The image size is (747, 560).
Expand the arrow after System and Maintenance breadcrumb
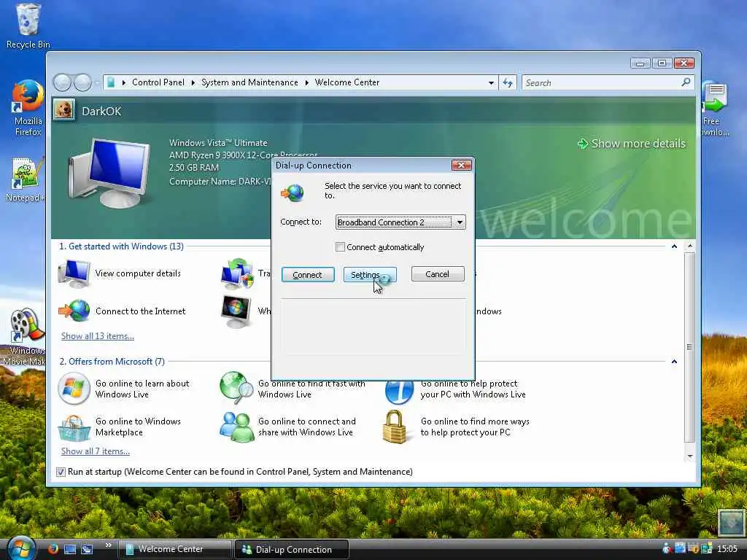click(x=306, y=83)
